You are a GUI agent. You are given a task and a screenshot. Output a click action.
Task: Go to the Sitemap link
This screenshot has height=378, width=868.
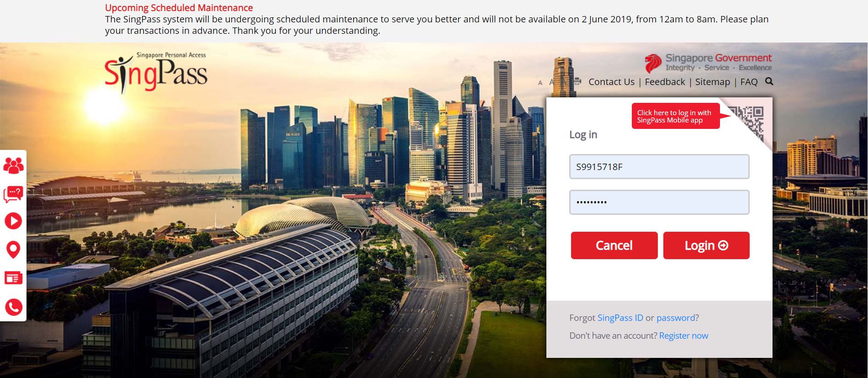712,82
